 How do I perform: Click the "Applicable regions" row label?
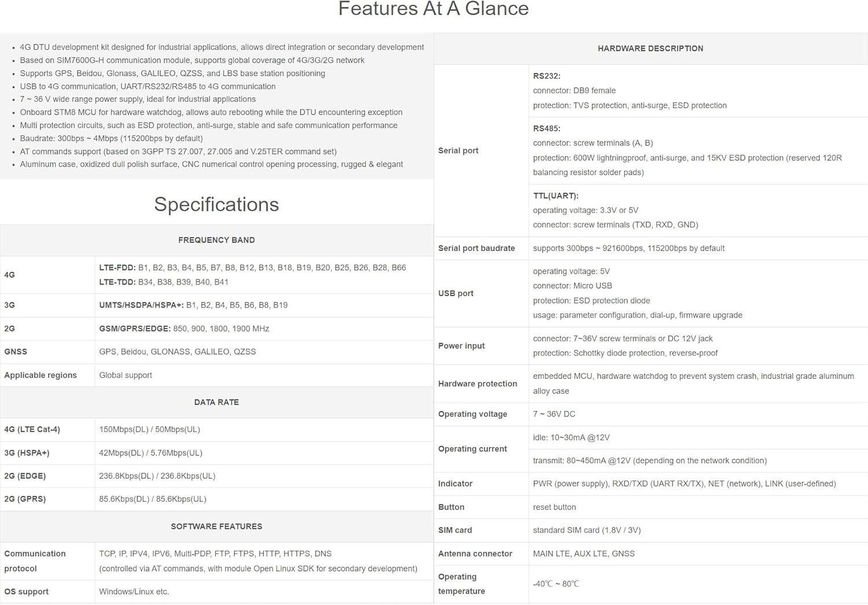tap(41, 375)
